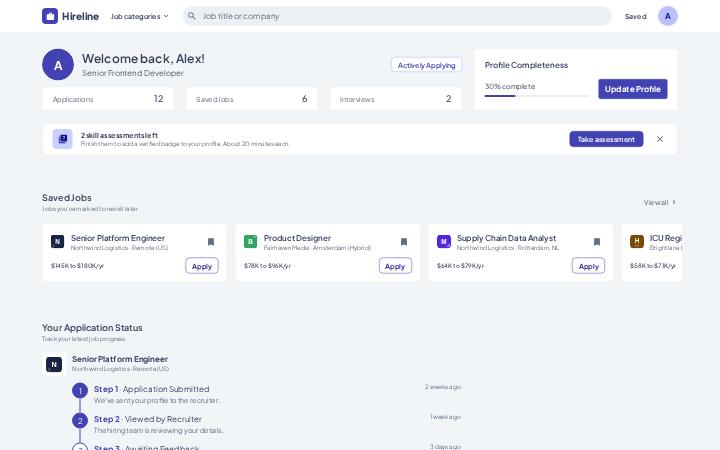Toggle bookmark on Supply Chain Data Analyst
Image resolution: width=720 pixels, height=450 pixels.
tap(597, 242)
